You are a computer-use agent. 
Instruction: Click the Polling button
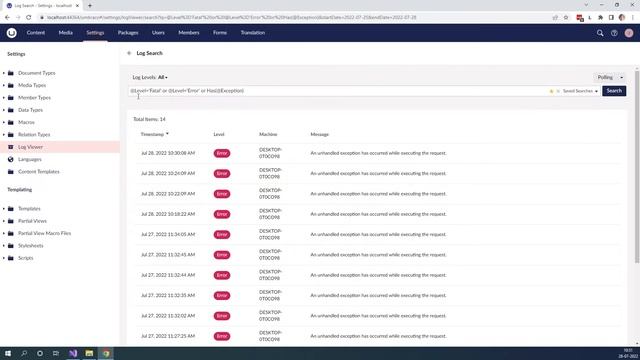click(605, 77)
